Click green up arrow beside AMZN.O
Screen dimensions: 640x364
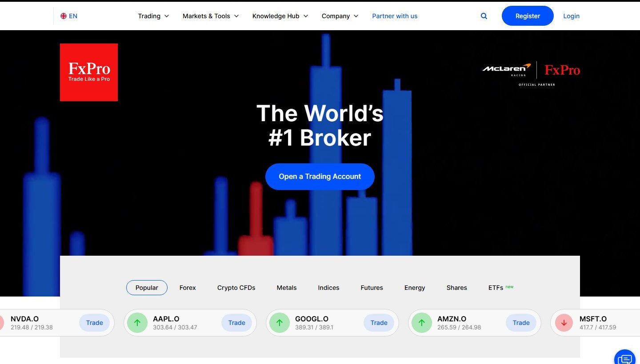422,323
